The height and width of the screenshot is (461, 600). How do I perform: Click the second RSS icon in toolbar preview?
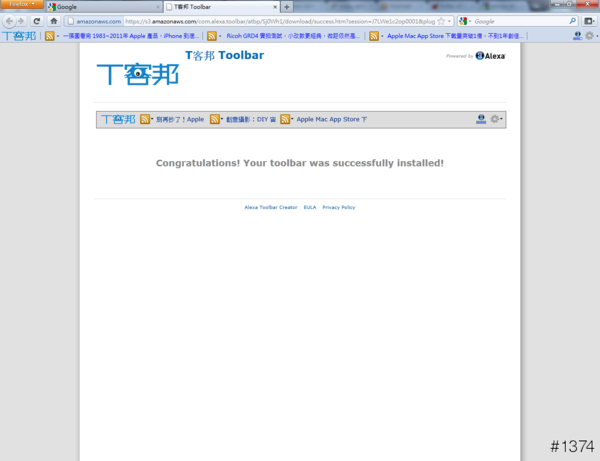coord(215,119)
